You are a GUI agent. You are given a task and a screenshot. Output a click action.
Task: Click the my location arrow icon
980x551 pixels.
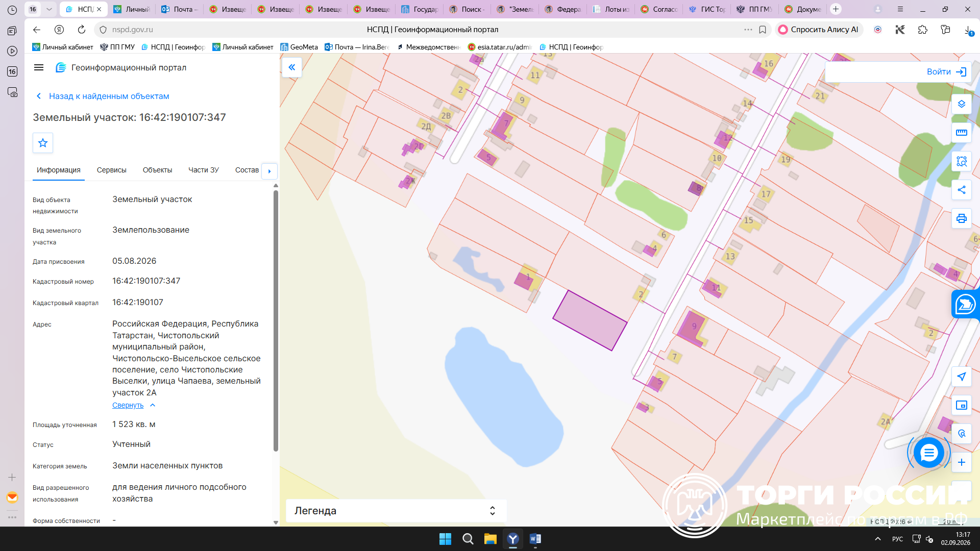pos(962,377)
